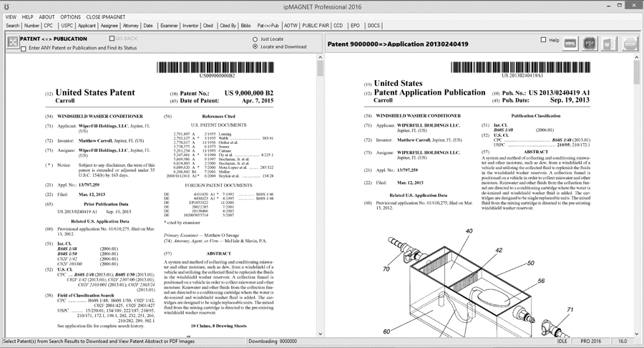Tick the Help checkbox

545,40
